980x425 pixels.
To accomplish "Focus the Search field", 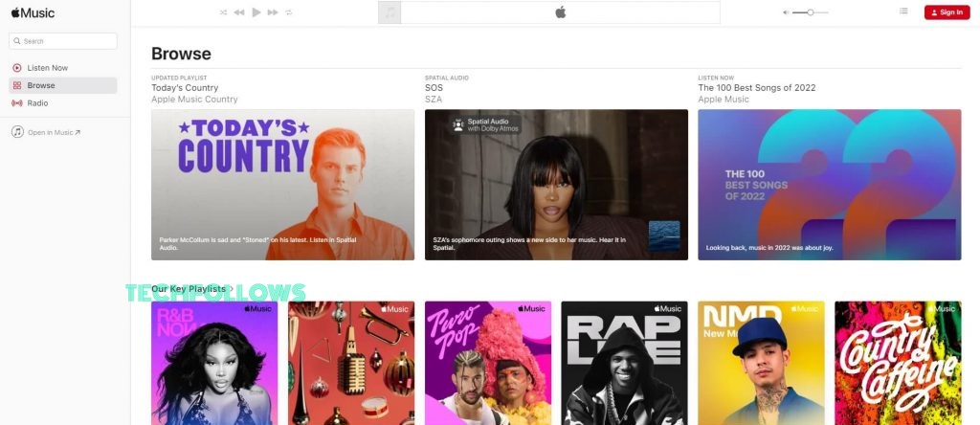I will click(x=63, y=41).
